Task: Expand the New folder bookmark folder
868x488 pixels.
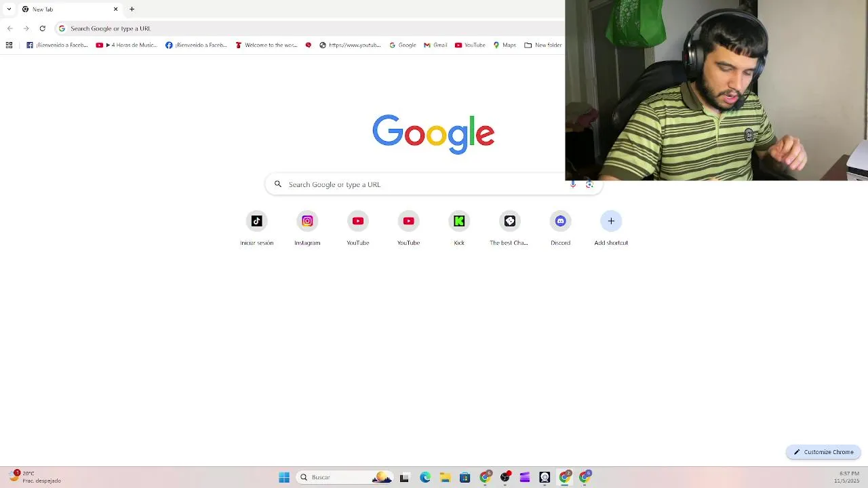Action: (x=543, y=45)
